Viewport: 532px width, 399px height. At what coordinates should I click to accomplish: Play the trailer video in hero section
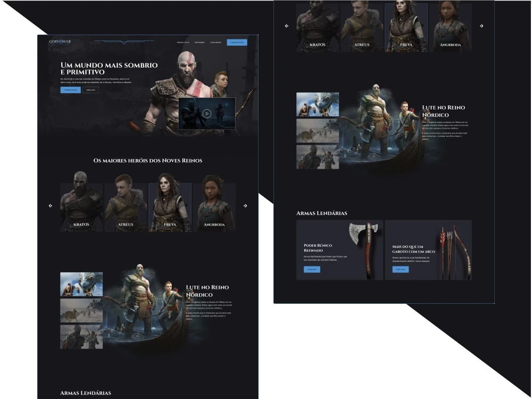pos(207,114)
